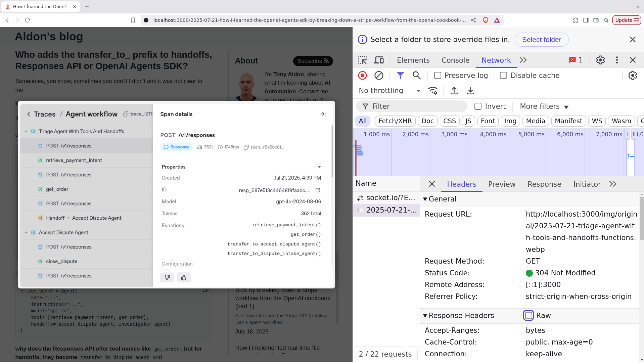Stop recording network log
This screenshot has height=362, width=644.
tap(362, 76)
